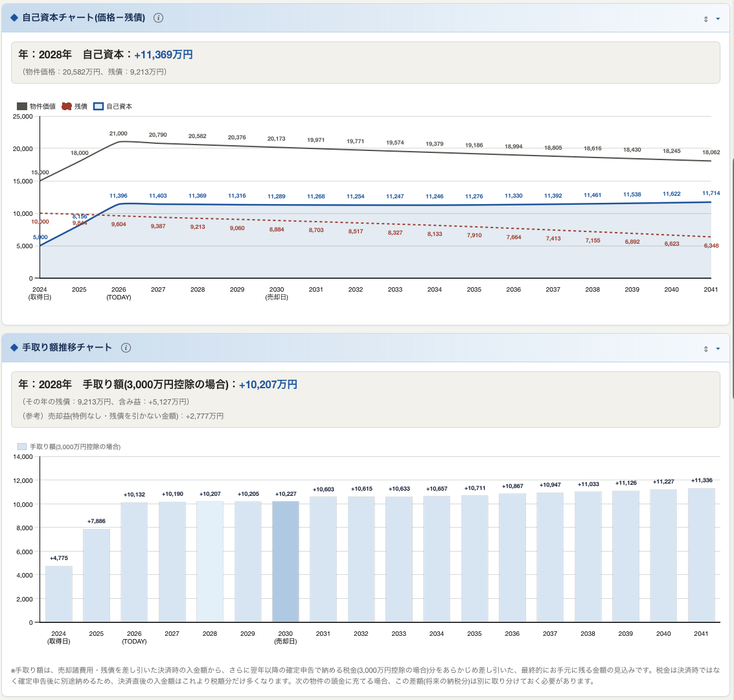Viewport: 734px width, 700px height.
Task: Click the 11,396 equity label
Action: pos(119,196)
